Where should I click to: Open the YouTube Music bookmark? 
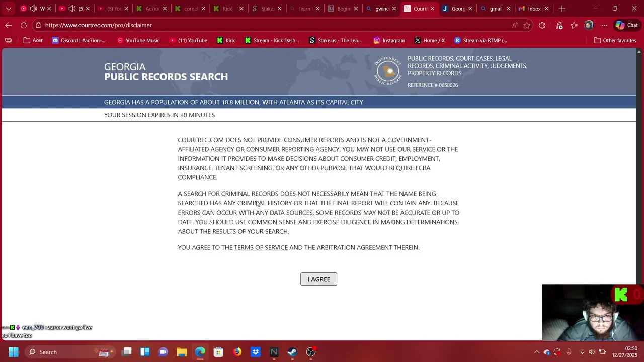pos(138,40)
